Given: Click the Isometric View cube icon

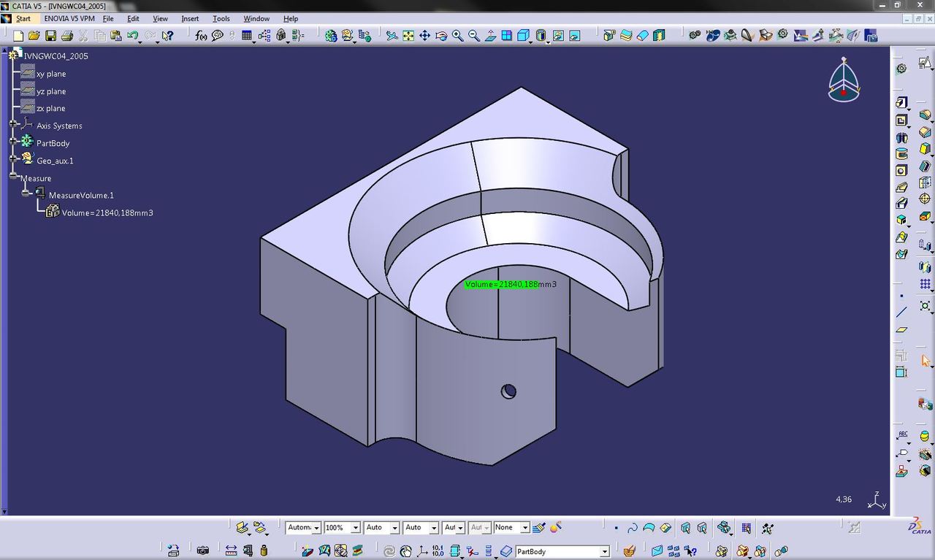Looking at the screenshot, I should (523, 36).
